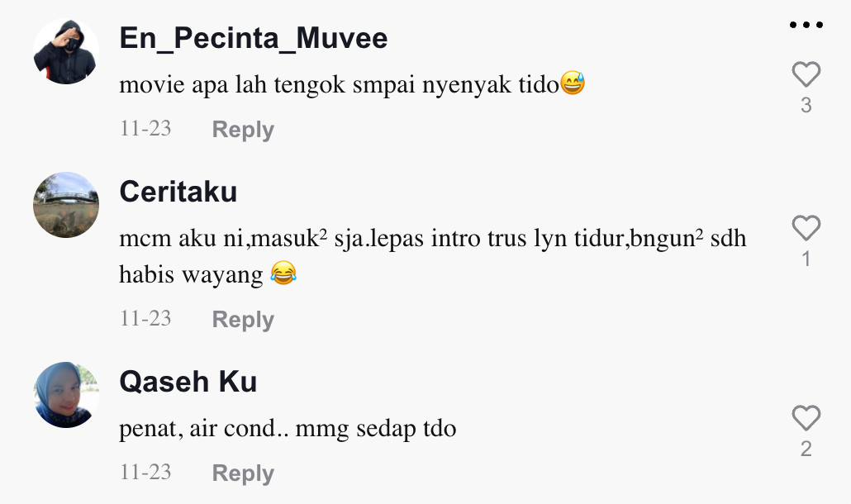Click the like count 1 on Ceritaku's comment
Viewport: 851px width, 504px height.
[x=806, y=259]
